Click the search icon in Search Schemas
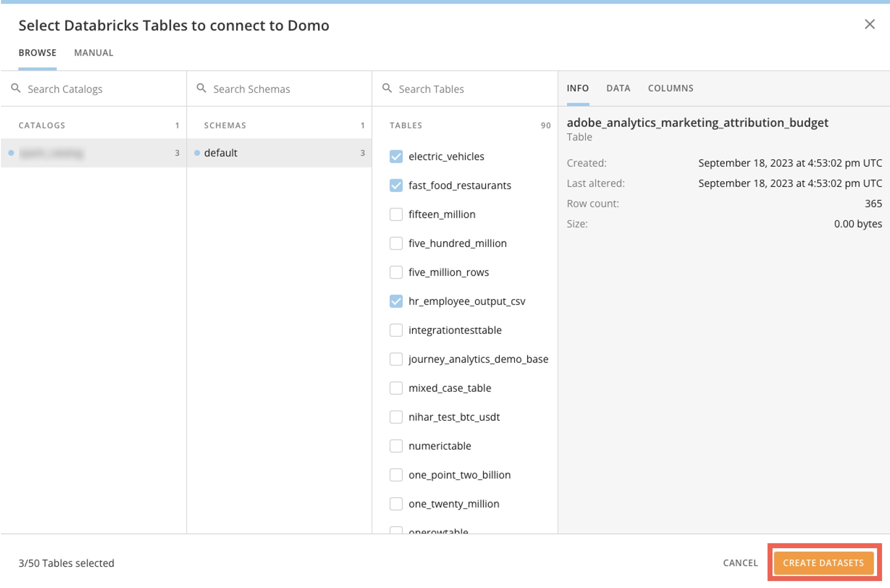 point(201,88)
